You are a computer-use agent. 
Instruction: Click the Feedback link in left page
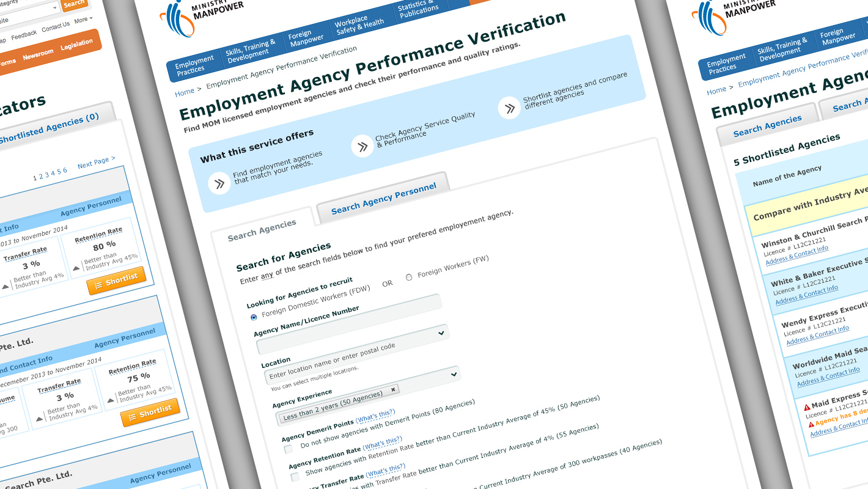(x=24, y=34)
